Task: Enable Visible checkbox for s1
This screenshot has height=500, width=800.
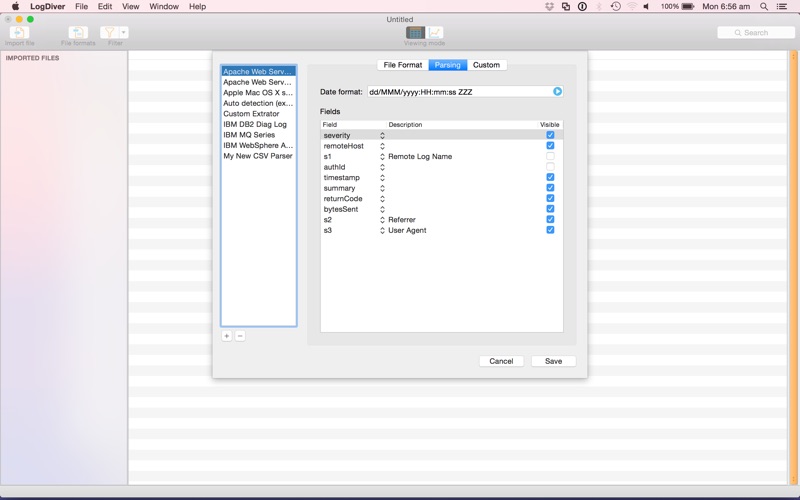Action: click(550, 156)
